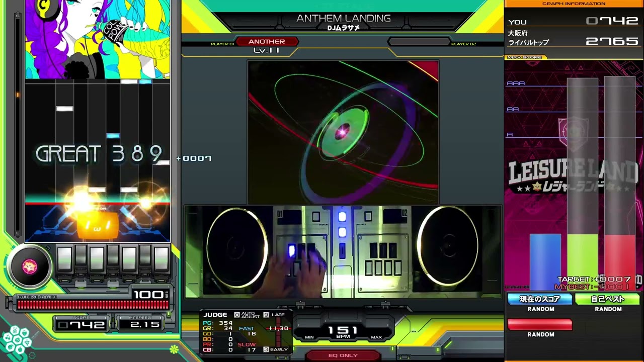
Task: Click the GR: 34 judge count
Action: 217,328
